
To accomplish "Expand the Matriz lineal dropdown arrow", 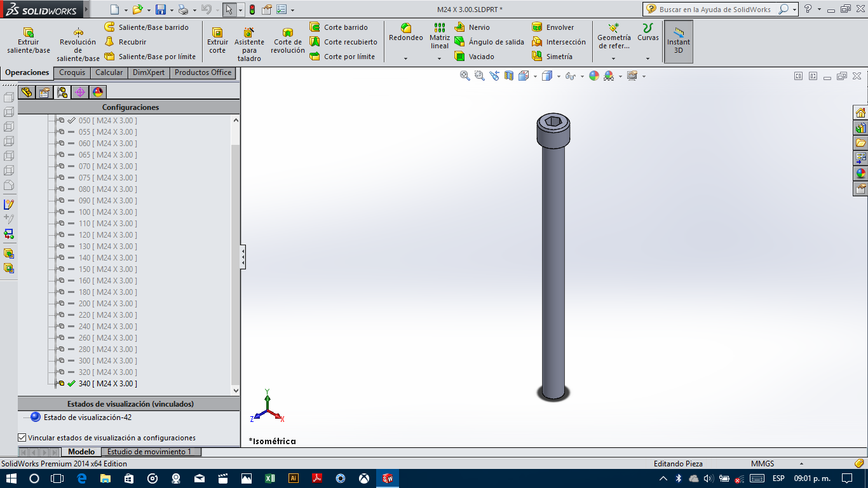I will coord(439,59).
